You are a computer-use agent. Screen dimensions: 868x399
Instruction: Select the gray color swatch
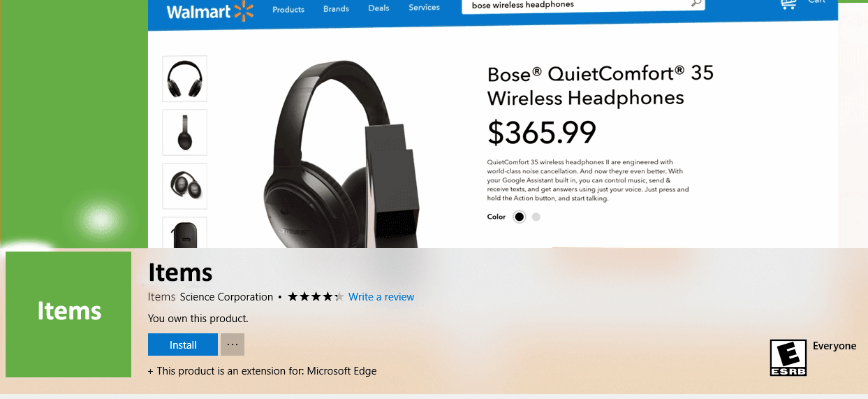(536, 217)
